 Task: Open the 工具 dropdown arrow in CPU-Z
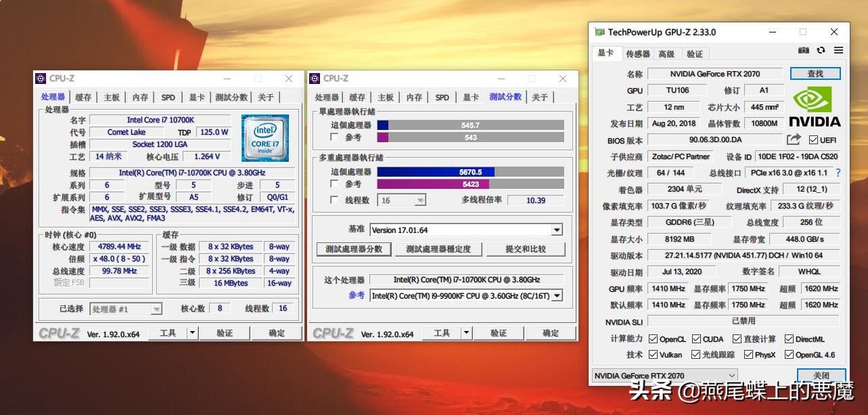click(x=191, y=332)
